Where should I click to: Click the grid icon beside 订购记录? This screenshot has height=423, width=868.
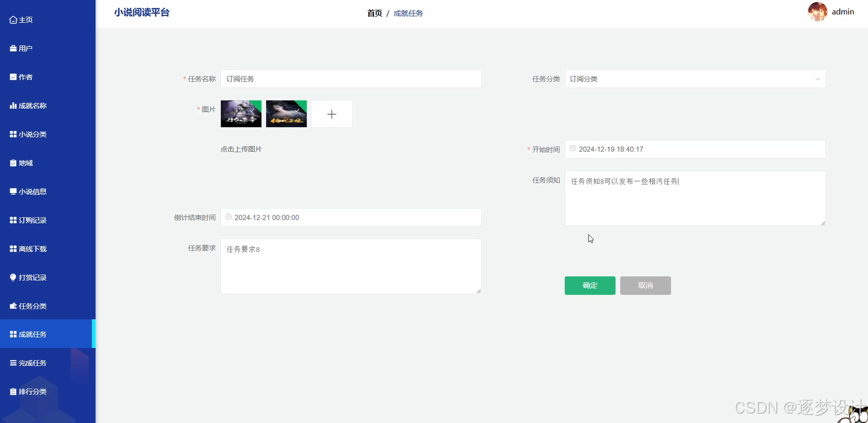coord(13,220)
